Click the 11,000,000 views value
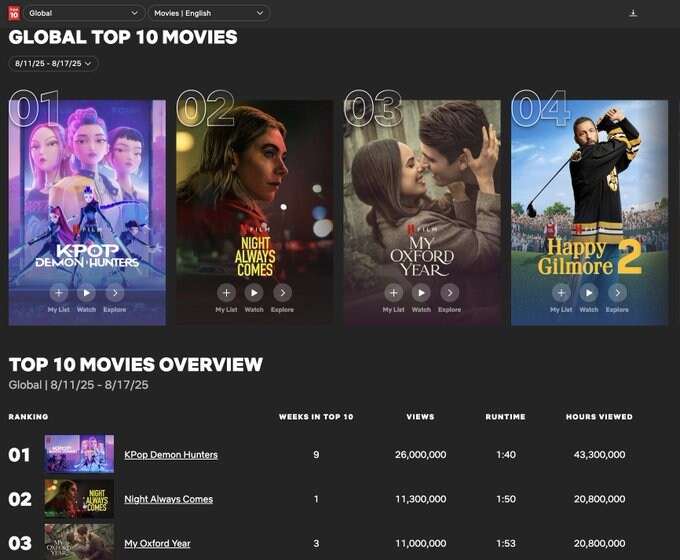 coord(421,543)
